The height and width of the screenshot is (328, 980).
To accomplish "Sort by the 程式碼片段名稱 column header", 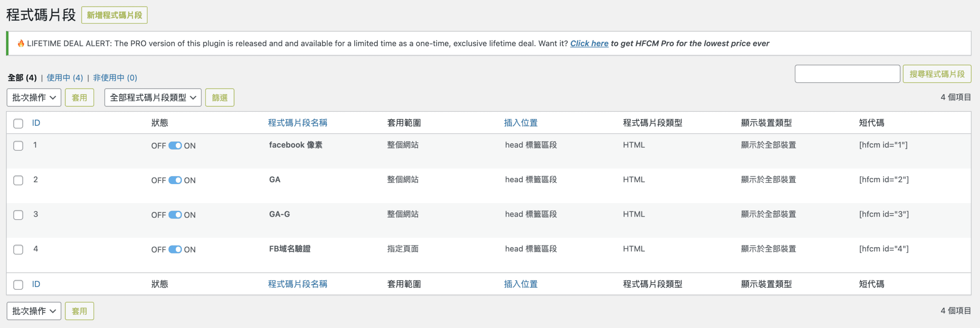I will point(297,123).
